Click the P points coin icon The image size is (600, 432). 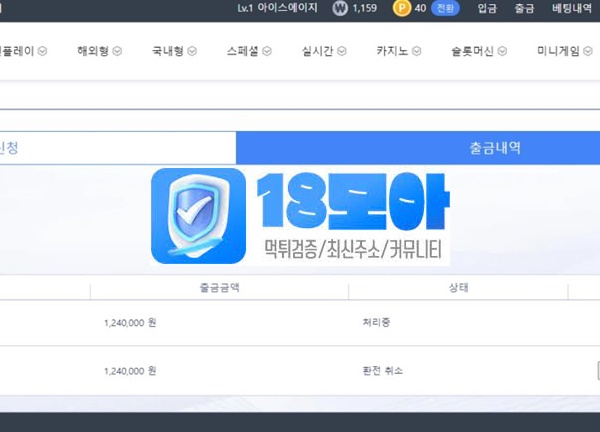tap(401, 8)
